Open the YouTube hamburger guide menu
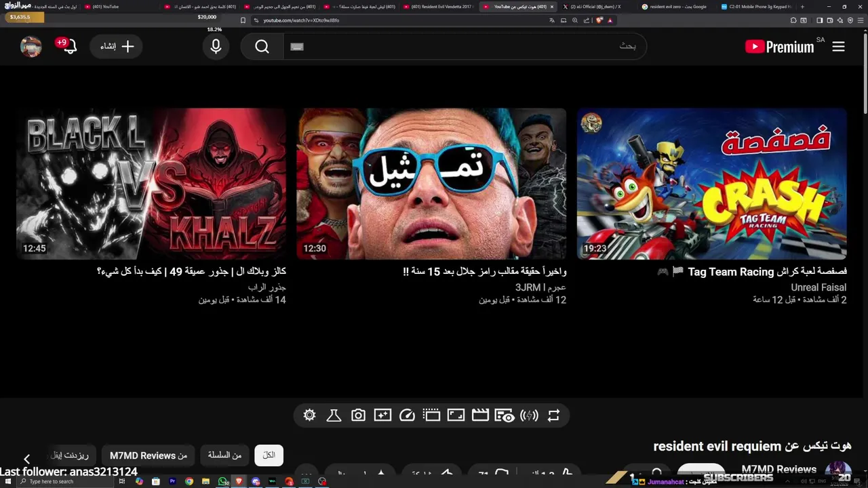868x488 pixels. [x=838, y=47]
